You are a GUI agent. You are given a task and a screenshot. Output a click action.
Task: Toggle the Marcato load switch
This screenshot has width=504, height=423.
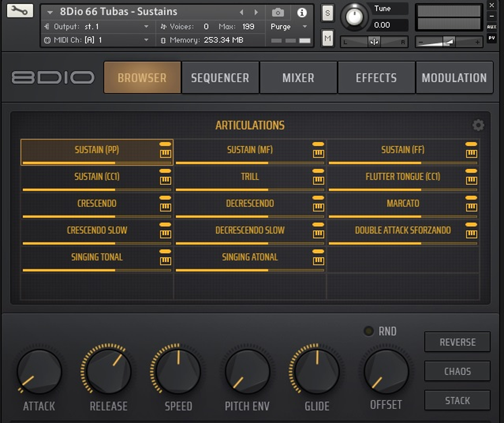pyautogui.click(x=471, y=198)
